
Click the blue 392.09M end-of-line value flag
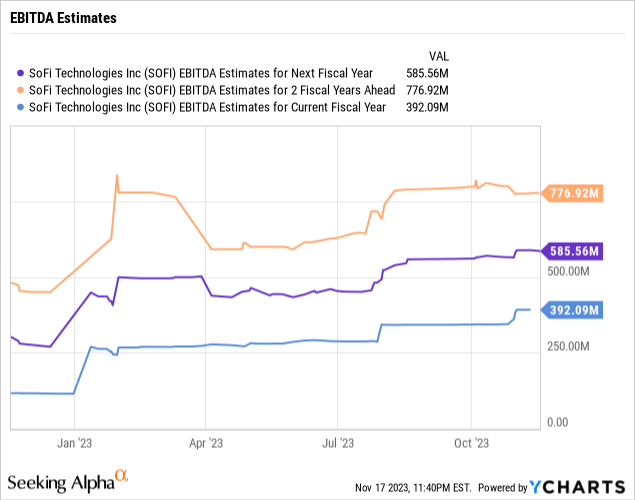pos(571,310)
